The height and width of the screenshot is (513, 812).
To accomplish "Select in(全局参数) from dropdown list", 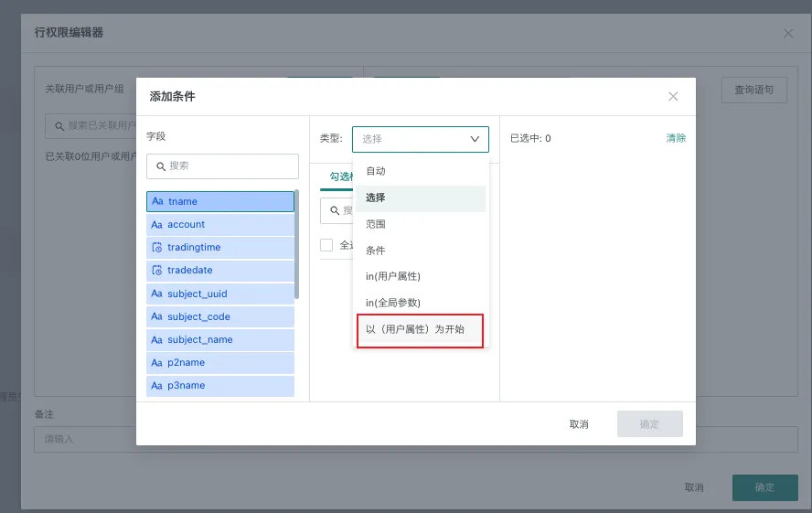I will pos(392,302).
